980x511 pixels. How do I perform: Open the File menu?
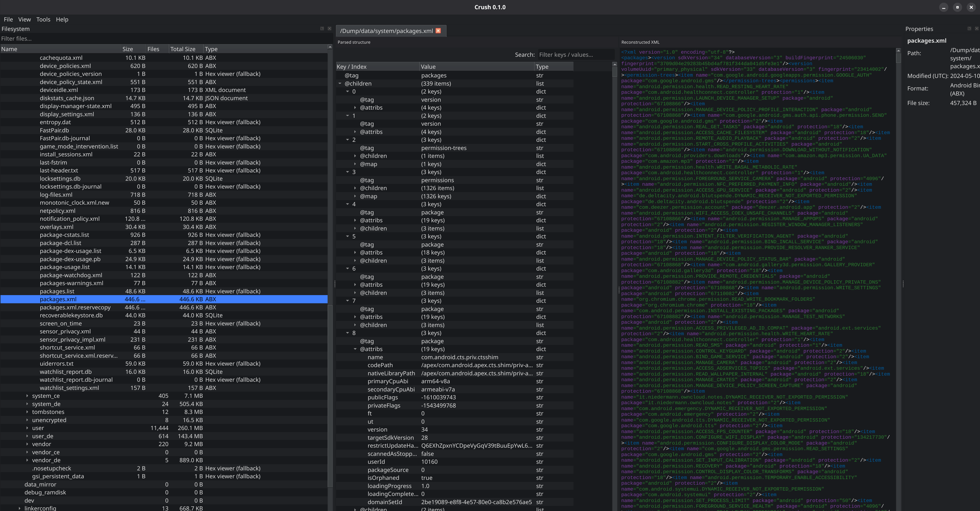click(8, 19)
